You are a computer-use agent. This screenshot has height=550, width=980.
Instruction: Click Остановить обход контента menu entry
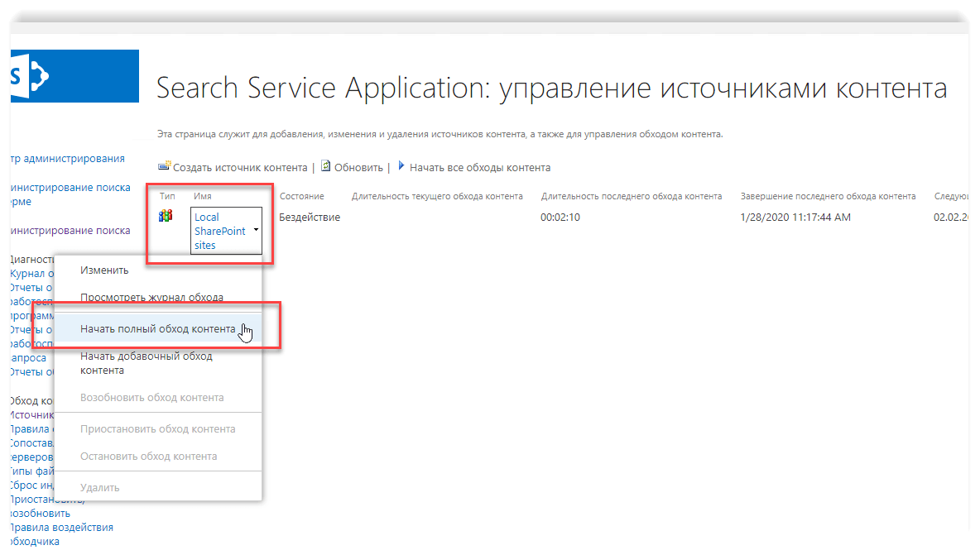click(148, 456)
